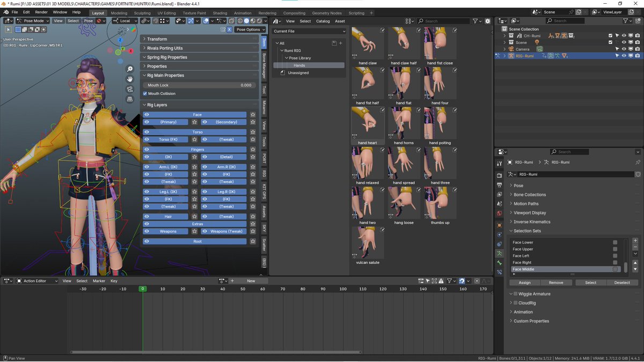Toggle the camera view icon in viewport
This screenshot has height=362, width=644.
point(130,89)
